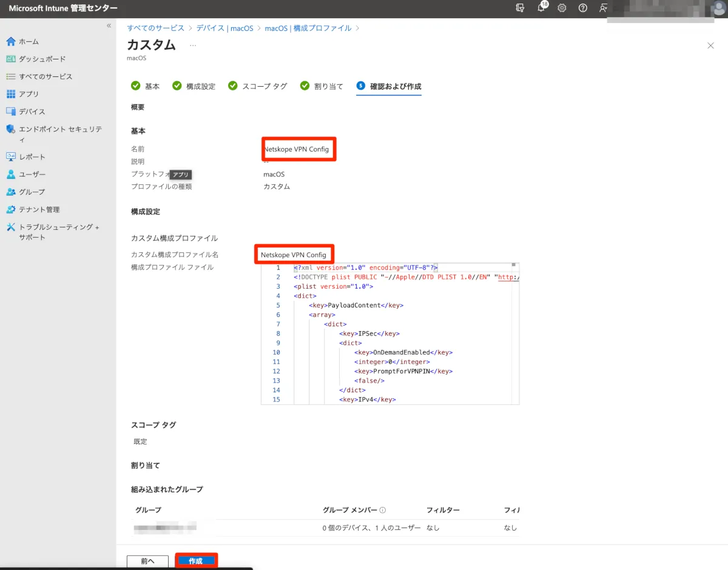Click the 0 個のデバイス、1 人のユーザー cell
This screenshot has width=728, height=570.
(x=371, y=528)
